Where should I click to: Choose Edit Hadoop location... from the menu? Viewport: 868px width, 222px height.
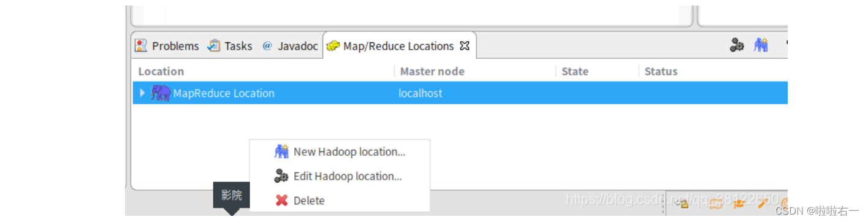tap(348, 176)
